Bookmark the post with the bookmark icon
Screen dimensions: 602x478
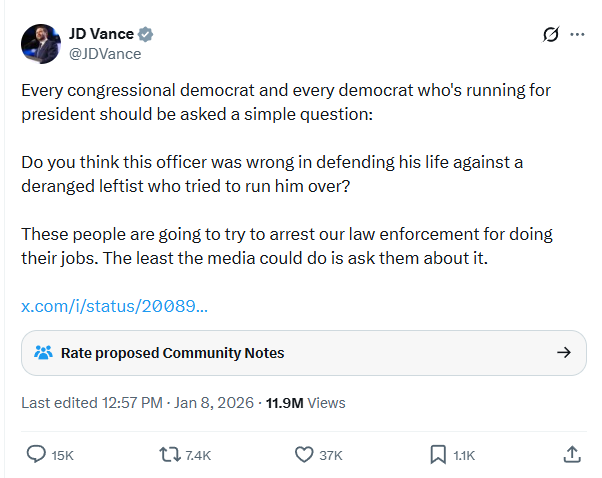pos(438,454)
